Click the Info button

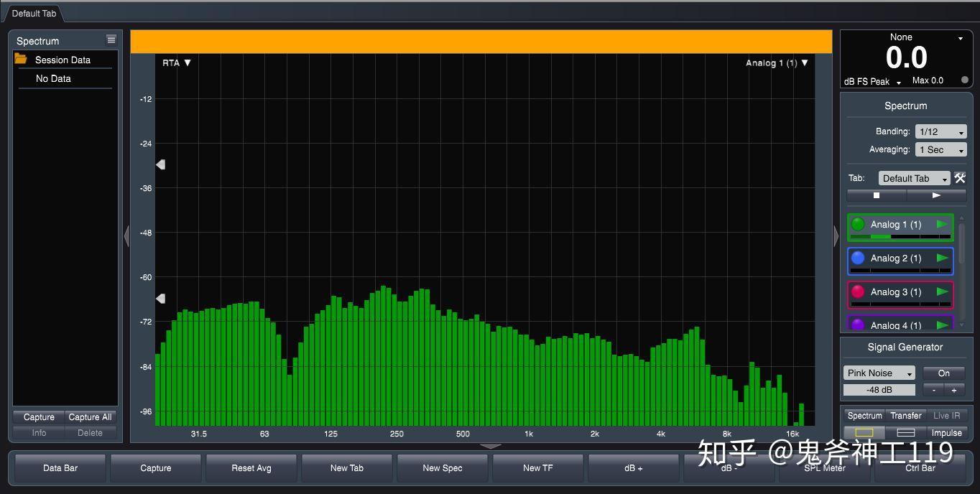pyautogui.click(x=39, y=432)
